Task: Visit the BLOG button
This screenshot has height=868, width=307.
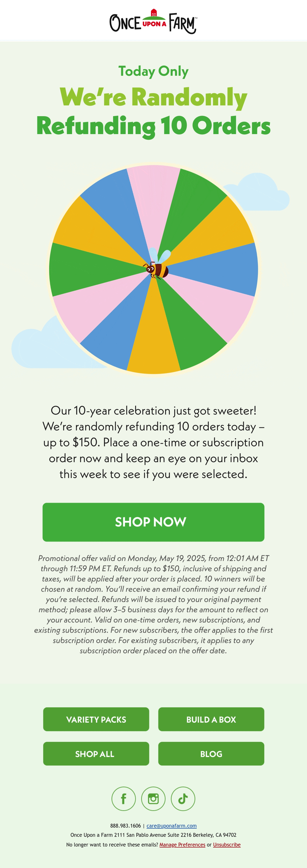Action: pos(211,753)
